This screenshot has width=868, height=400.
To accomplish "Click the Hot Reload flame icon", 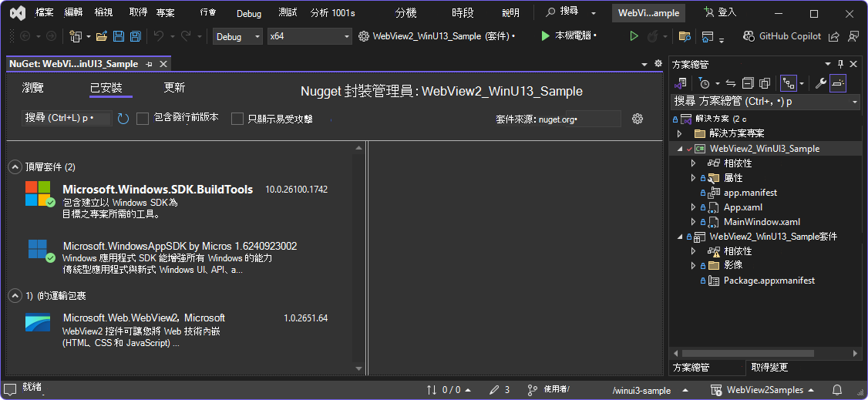I will click(x=652, y=36).
